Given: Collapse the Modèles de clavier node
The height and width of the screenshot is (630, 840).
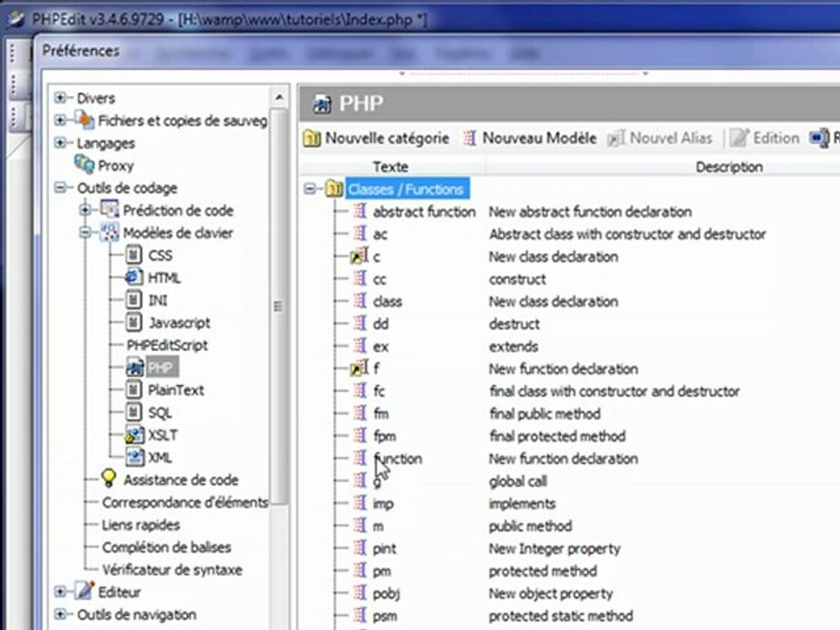Looking at the screenshot, I should [85, 233].
